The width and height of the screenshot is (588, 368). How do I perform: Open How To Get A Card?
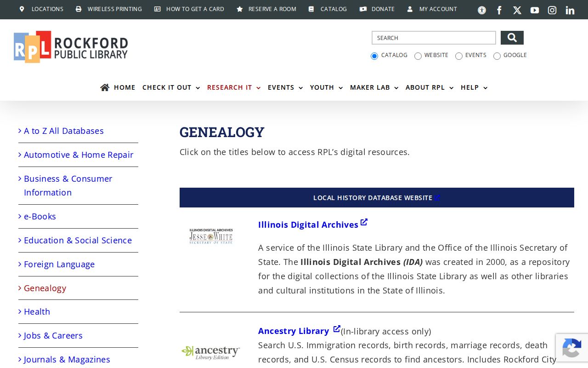coord(189,9)
